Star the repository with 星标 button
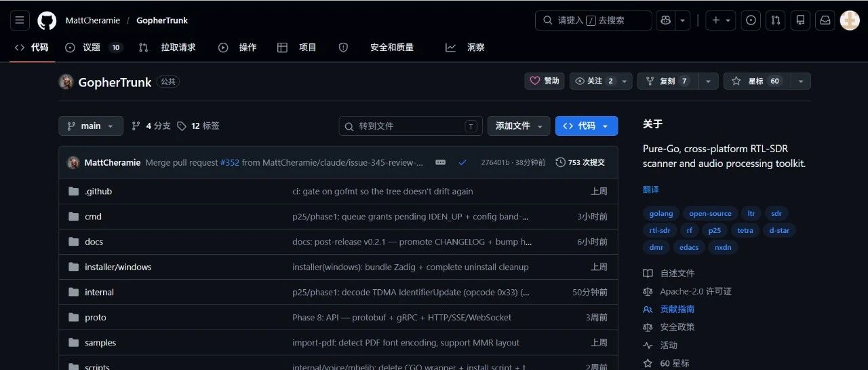868x370 pixels. pos(757,81)
